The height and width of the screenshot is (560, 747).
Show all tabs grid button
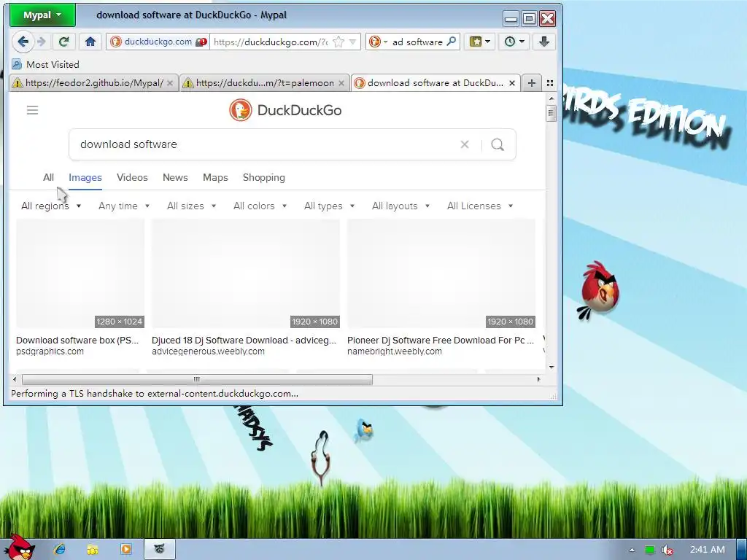click(x=550, y=83)
